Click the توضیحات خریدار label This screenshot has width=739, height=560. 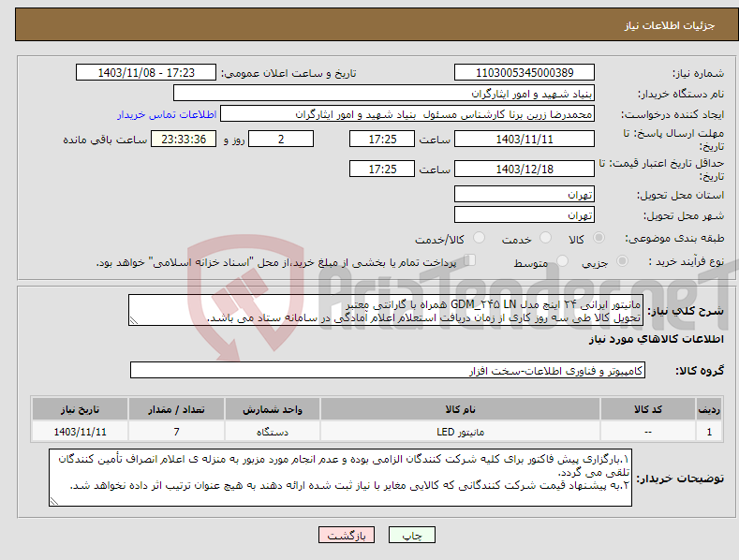(680, 479)
